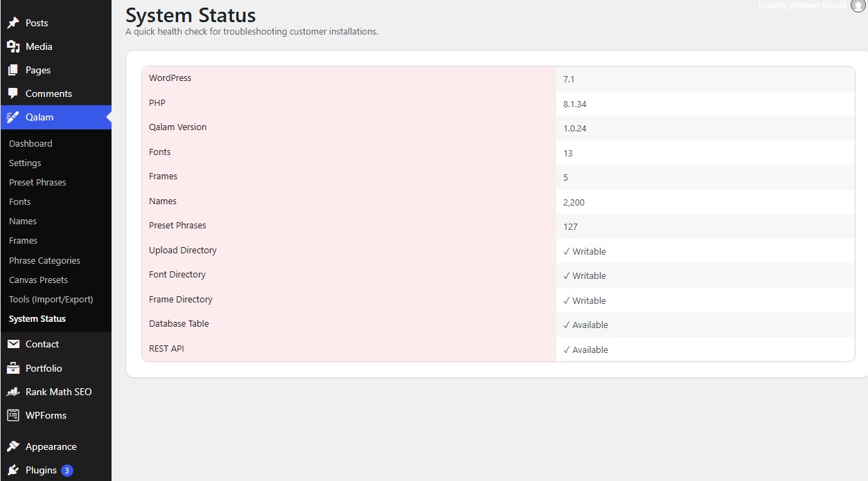Click the Qalam brush icon
The image size is (868, 481).
coord(13,117)
